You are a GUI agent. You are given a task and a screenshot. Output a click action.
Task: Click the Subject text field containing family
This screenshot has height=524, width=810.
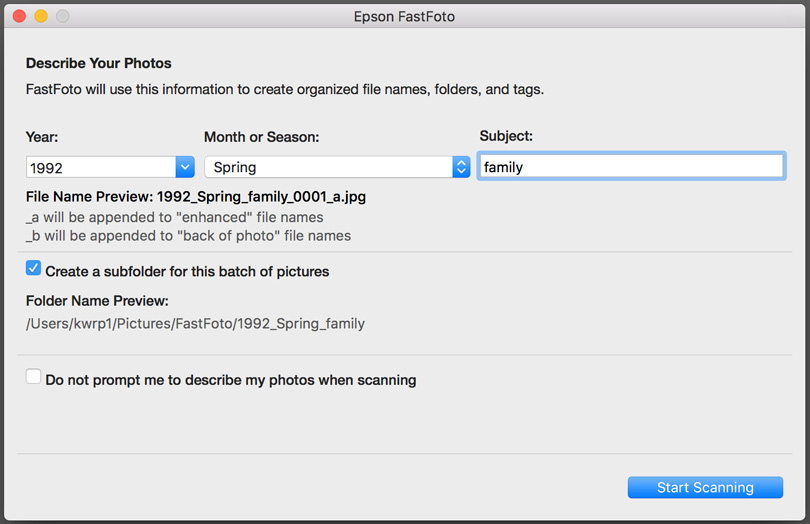631,166
